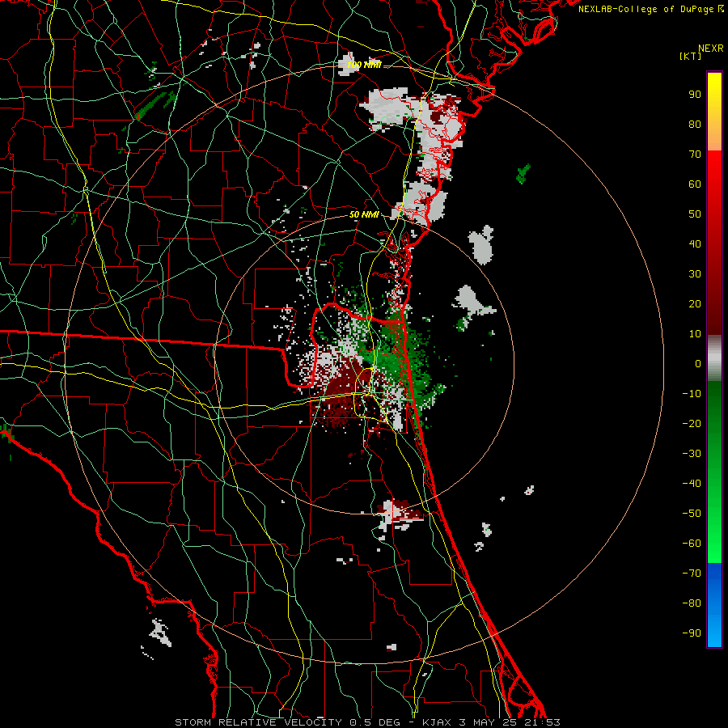728x728 pixels.
Task: Click the '-80' velocity scale value
Action: 692,603
